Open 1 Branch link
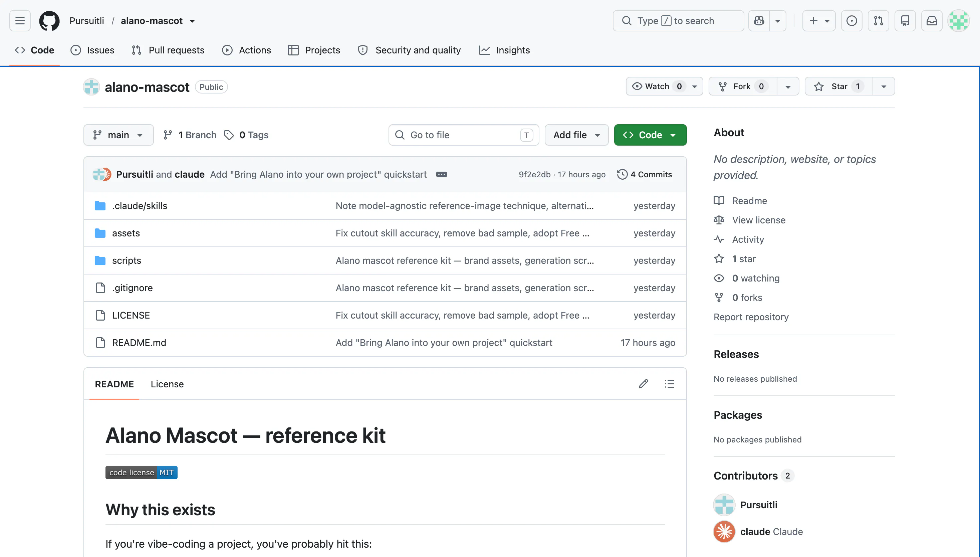 (190, 135)
